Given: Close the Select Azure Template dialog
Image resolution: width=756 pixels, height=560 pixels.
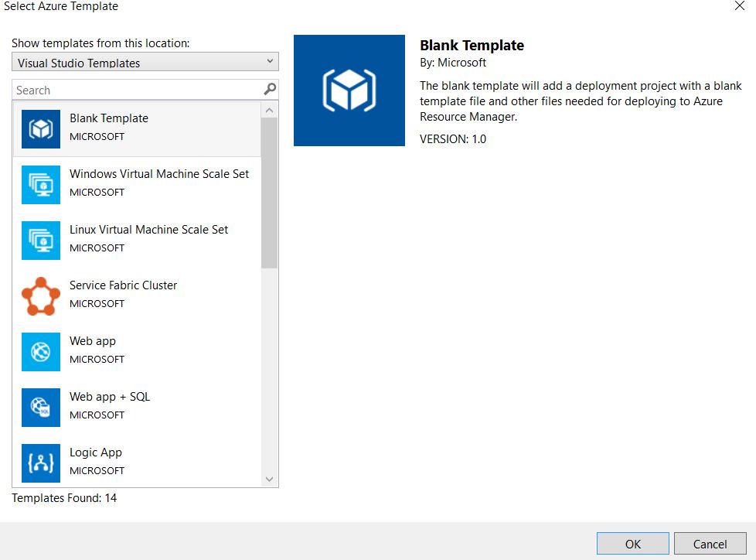Looking at the screenshot, I should [x=740, y=5].
